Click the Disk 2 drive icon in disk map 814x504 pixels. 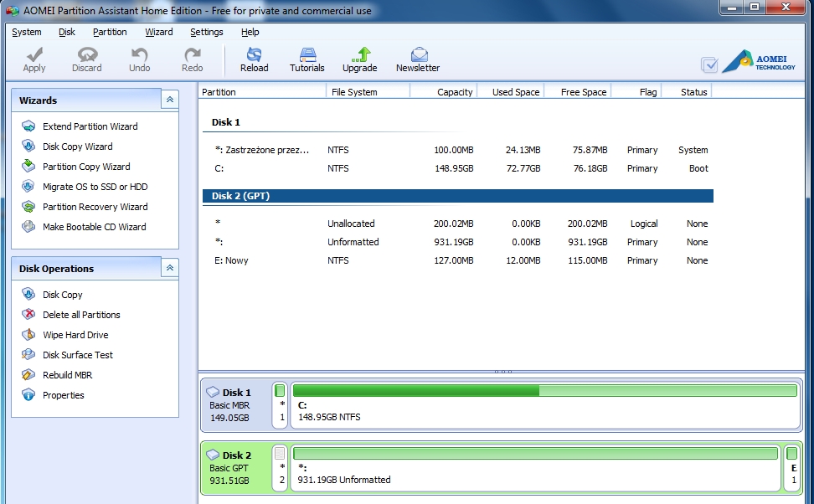[213, 455]
